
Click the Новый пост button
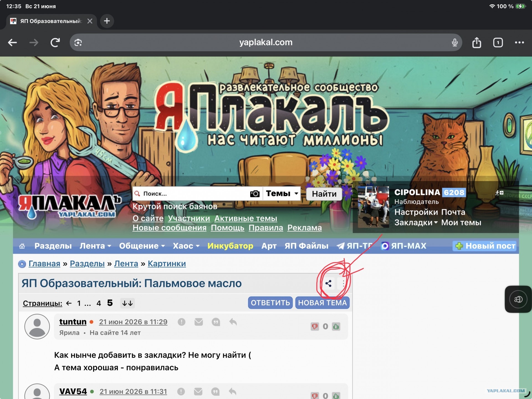[x=485, y=246]
